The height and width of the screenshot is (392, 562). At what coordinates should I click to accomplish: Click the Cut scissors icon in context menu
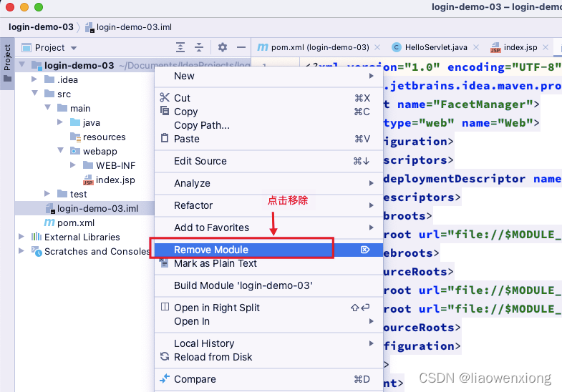coord(165,97)
